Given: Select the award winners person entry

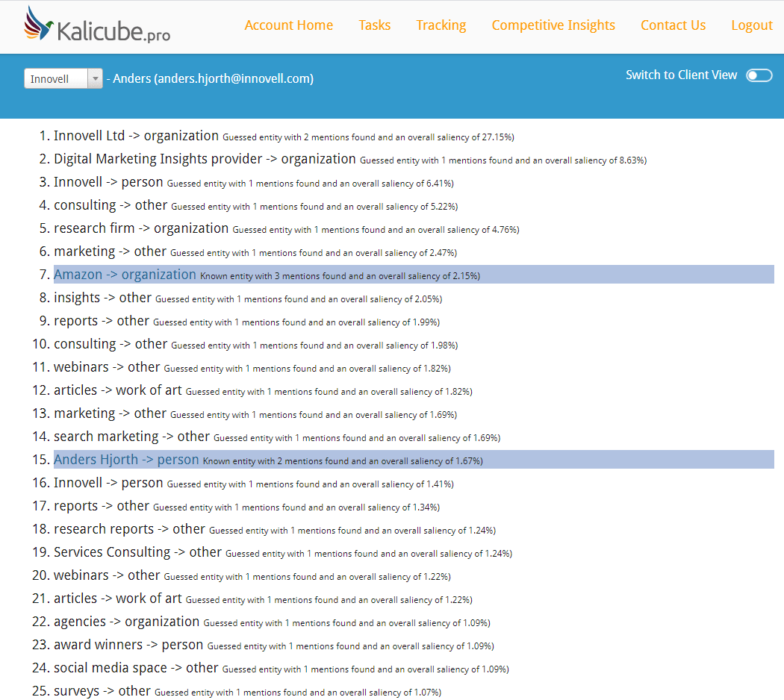Looking at the screenshot, I should (x=274, y=645).
